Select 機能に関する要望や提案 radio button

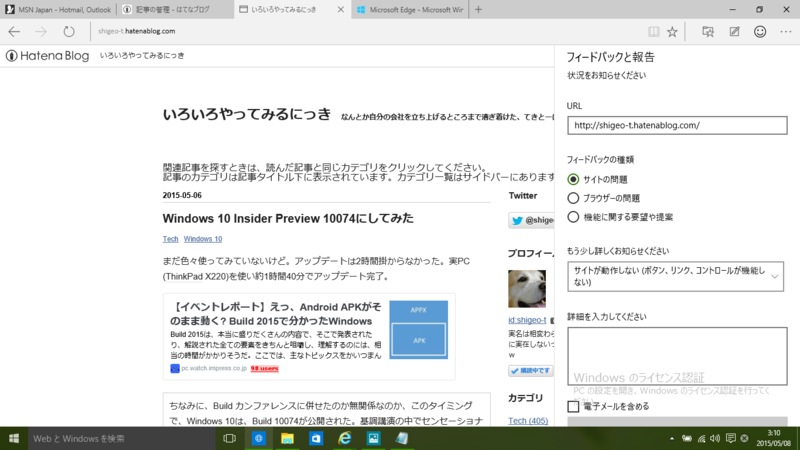click(x=573, y=217)
